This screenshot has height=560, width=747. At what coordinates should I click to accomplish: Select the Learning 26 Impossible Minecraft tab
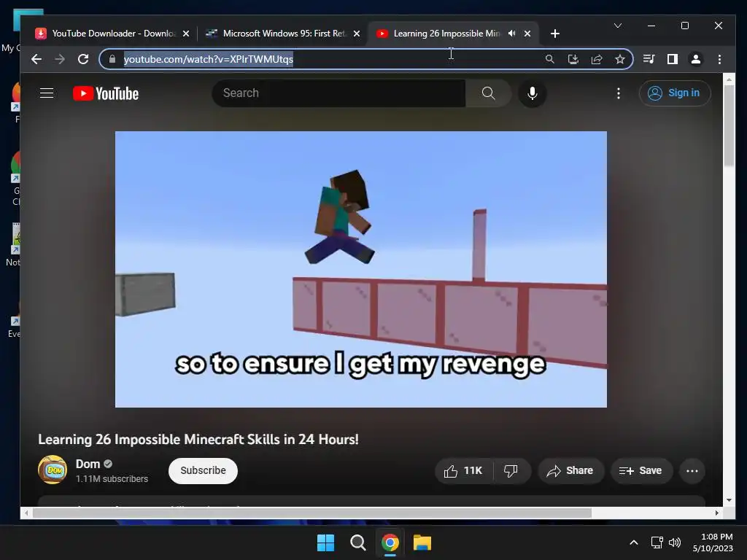[x=446, y=34]
